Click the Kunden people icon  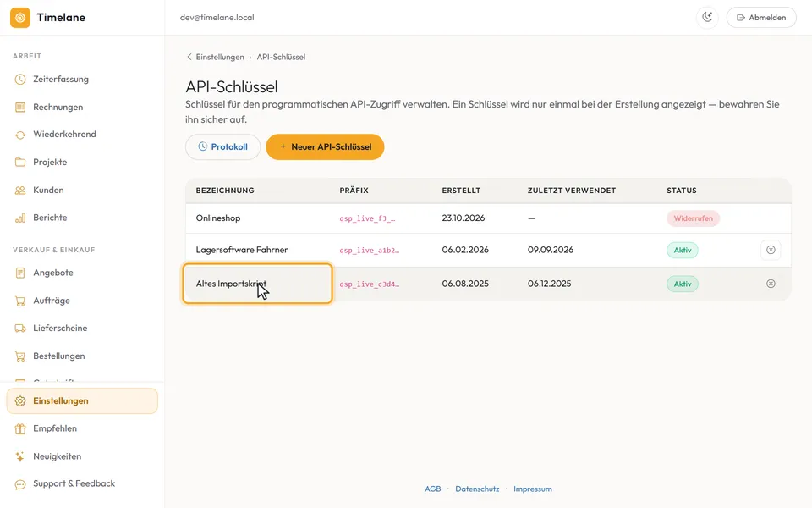[x=20, y=190]
